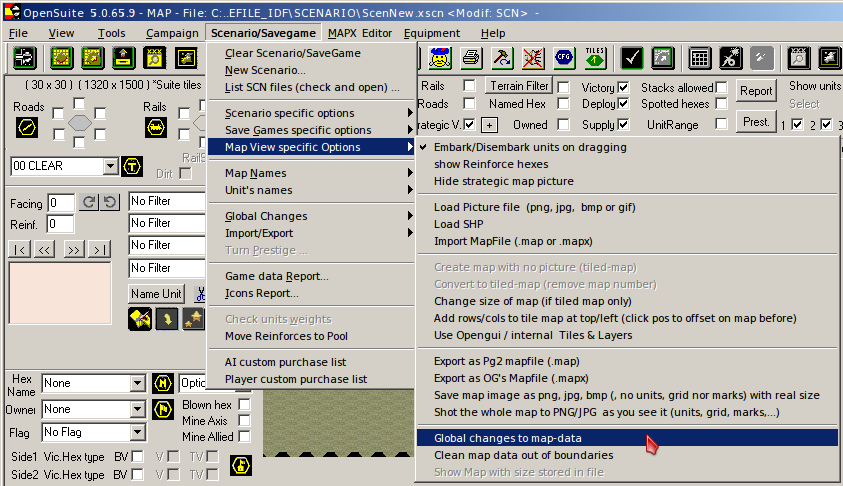Open the MAPX Editor menu
Viewport: 843px width, 486px height.
click(x=360, y=33)
